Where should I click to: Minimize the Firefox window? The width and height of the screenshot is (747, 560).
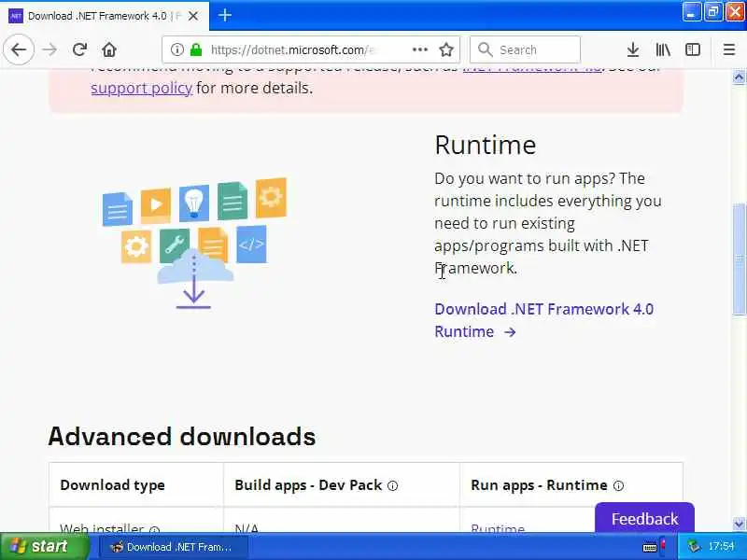point(691,12)
